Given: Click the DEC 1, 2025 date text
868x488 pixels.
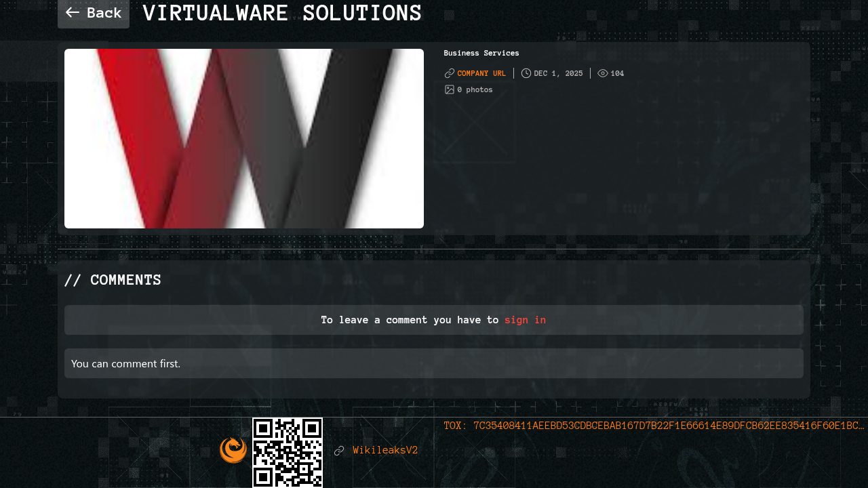Looking at the screenshot, I should (558, 73).
